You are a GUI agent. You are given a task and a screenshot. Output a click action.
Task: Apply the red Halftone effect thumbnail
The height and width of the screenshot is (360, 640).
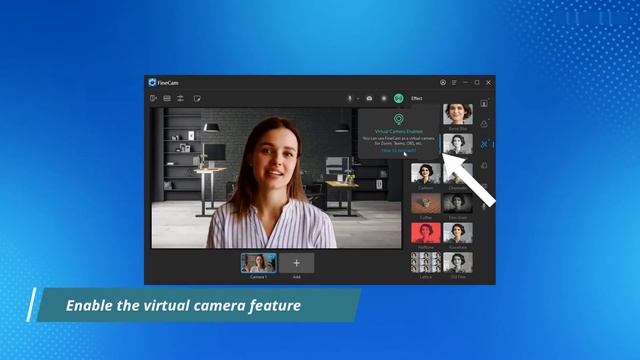pos(426,233)
